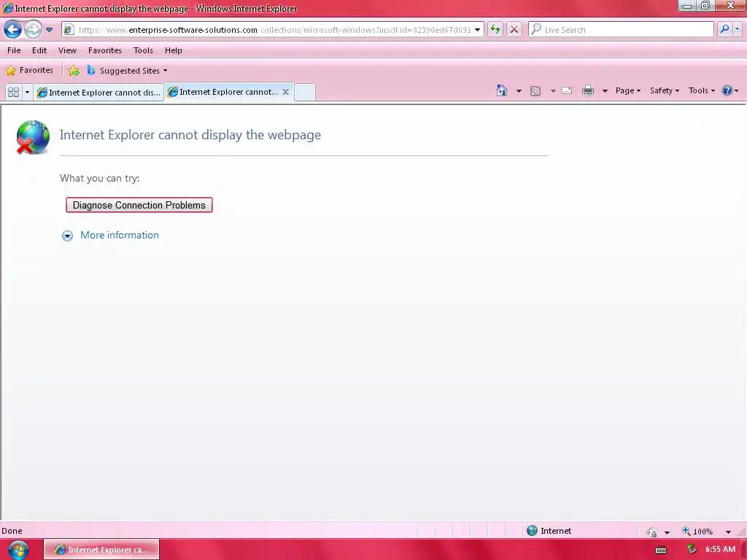Go back with the Back arrow button
Image resolution: width=747 pixels, height=560 pixels.
(x=13, y=29)
